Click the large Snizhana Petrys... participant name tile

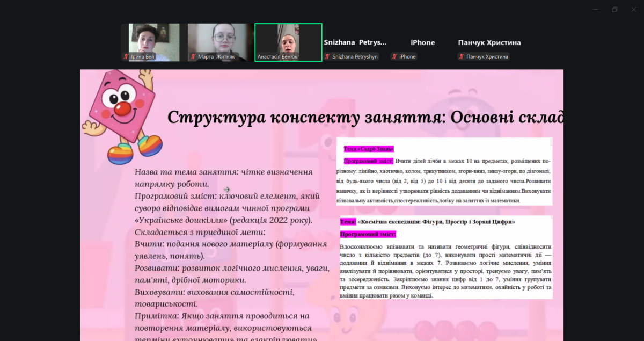point(355,42)
